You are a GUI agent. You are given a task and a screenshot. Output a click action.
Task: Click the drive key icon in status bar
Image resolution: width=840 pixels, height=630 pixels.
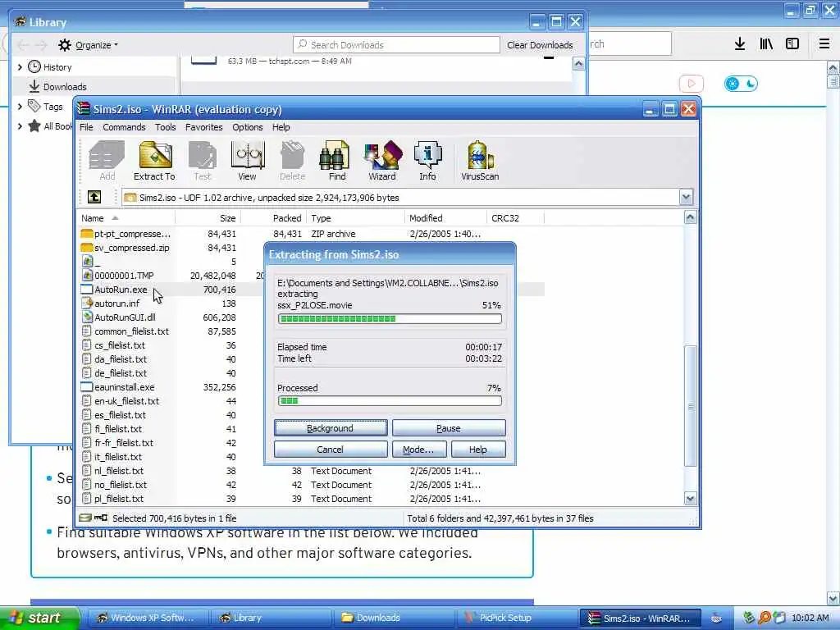pyautogui.click(x=94, y=518)
